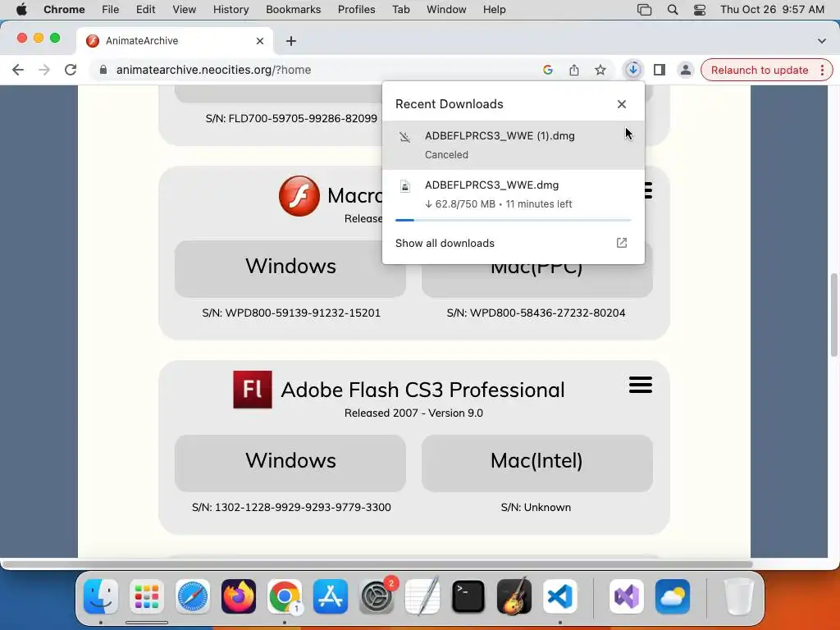Bookmark this page with the star
This screenshot has width=840, height=630.
[x=600, y=70]
